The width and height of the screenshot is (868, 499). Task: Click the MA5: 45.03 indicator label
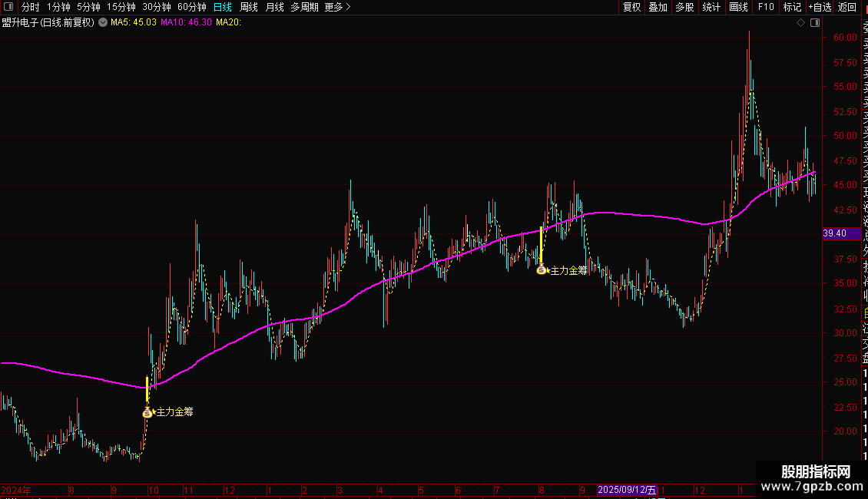pos(134,22)
